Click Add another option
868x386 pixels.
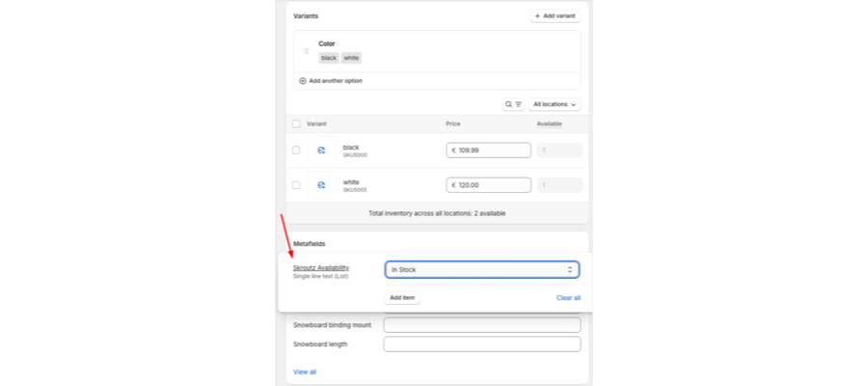[331, 81]
